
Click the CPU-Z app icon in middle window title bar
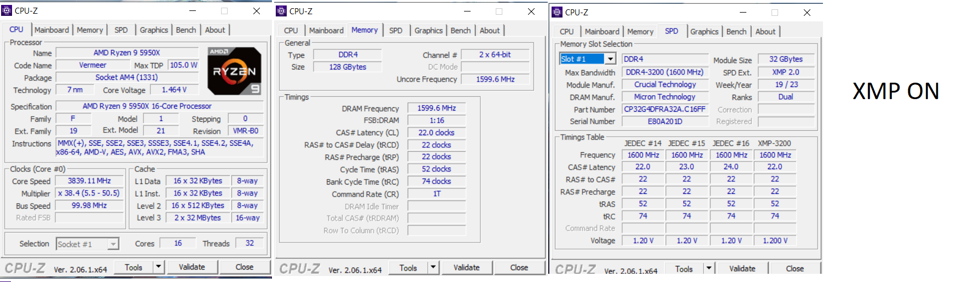(281, 11)
